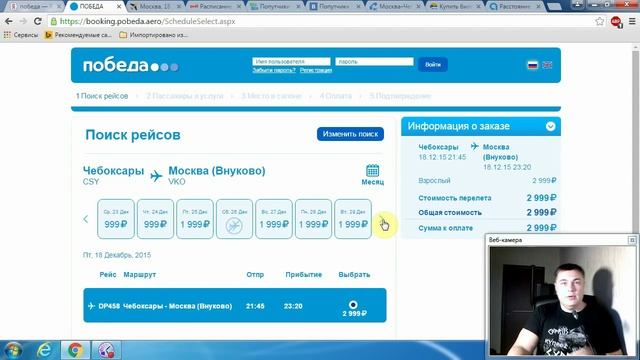The image size is (640, 360).
Task: Click the Стоимость перелета label
Action: [x=455, y=198]
